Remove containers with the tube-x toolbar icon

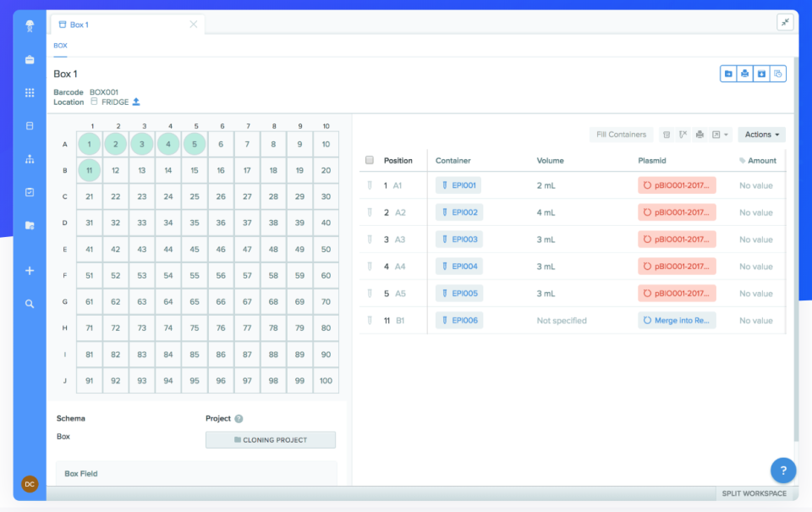(683, 135)
